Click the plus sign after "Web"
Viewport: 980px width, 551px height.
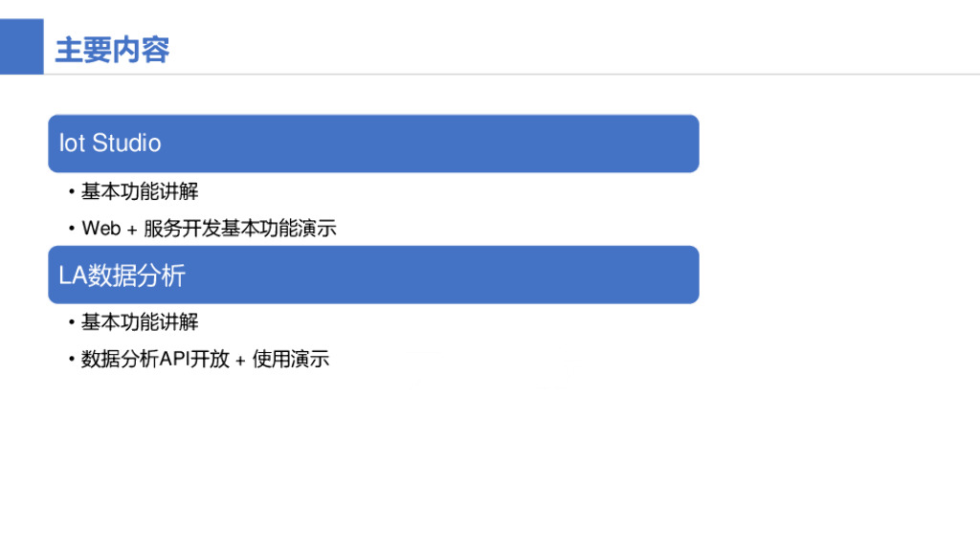coord(132,231)
